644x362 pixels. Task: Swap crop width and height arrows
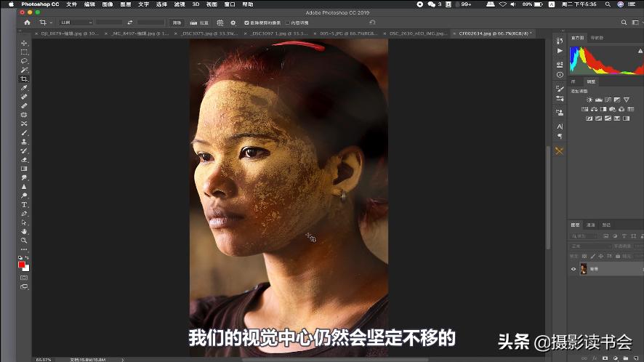pos(130,23)
